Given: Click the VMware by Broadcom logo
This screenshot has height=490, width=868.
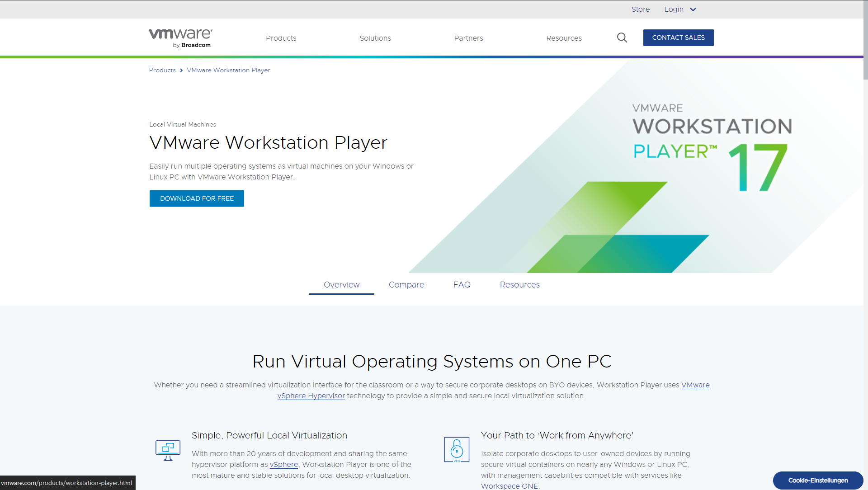Looking at the screenshot, I should (x=180, y=38).
